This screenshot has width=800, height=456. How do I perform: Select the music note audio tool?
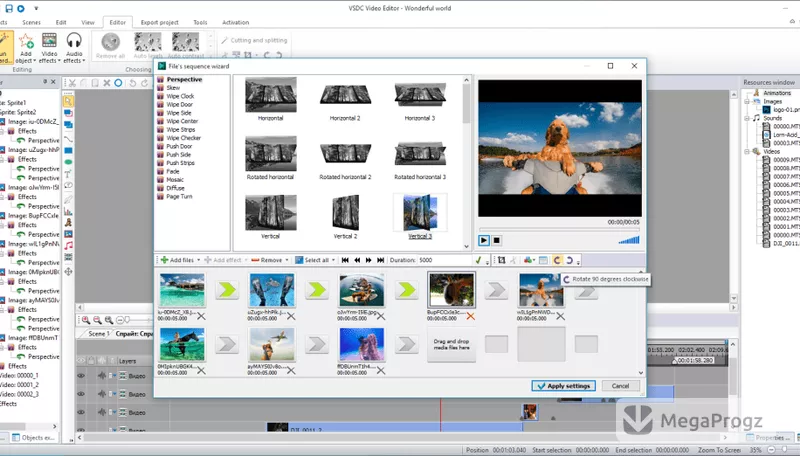coord(68,245)
